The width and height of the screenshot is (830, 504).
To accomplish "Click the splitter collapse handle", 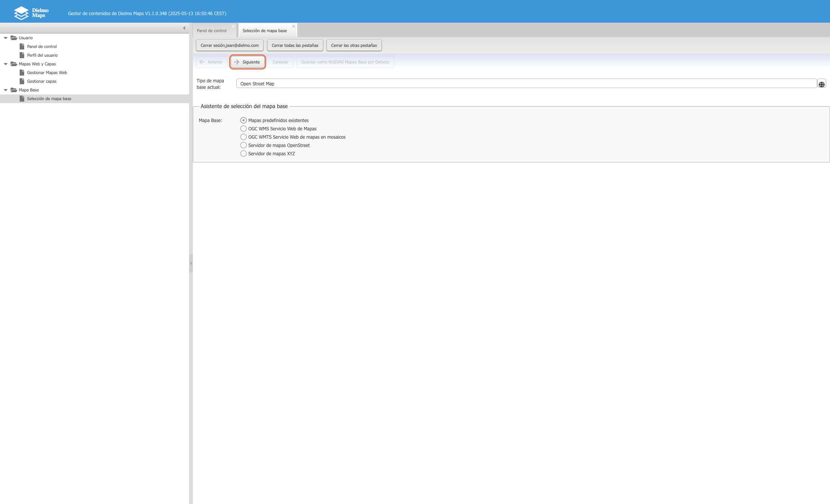I will tap(191, 263).
